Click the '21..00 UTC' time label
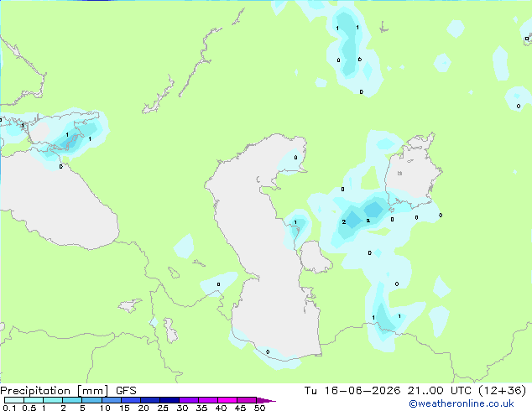 [440, 391]
